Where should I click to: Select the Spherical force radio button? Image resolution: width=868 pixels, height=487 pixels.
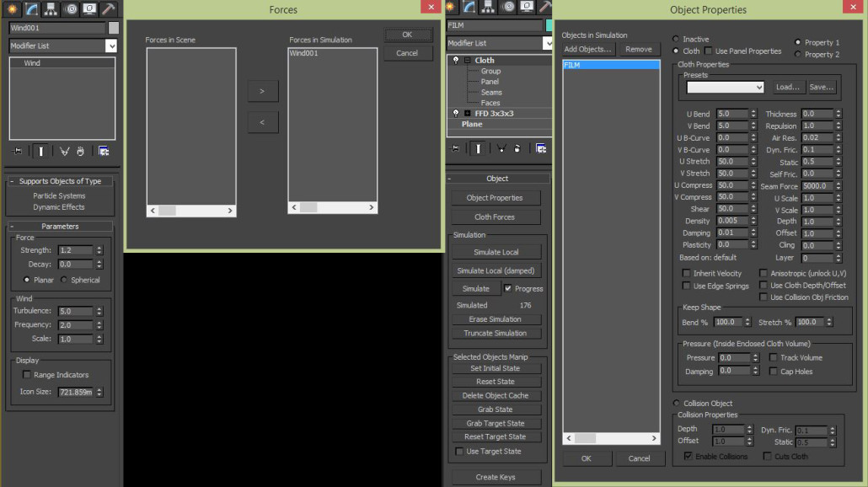coord(64,280)
